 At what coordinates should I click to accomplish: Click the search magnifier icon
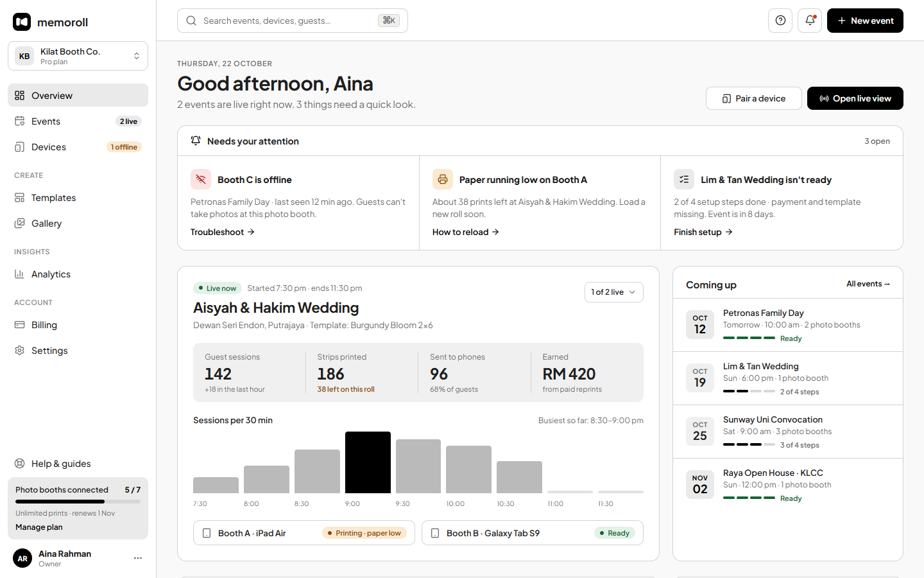(191, 21)
